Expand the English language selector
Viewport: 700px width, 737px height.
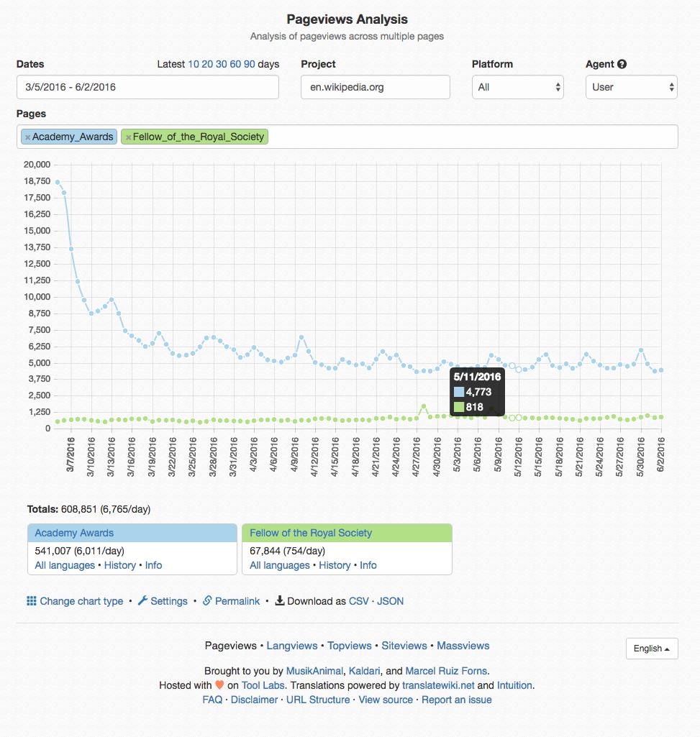click(x=651, y=649)
